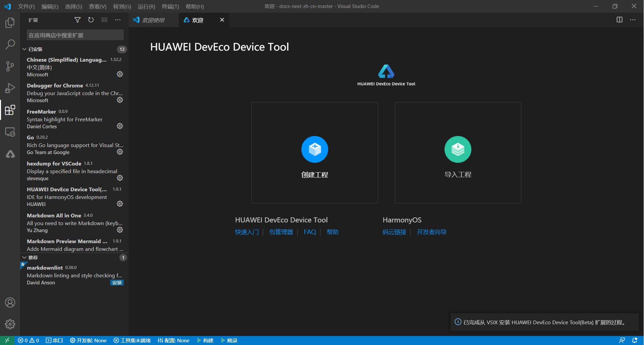Screen dimensions: 644x345
Task: Split the editor to the right
Action: click(620, 20)
